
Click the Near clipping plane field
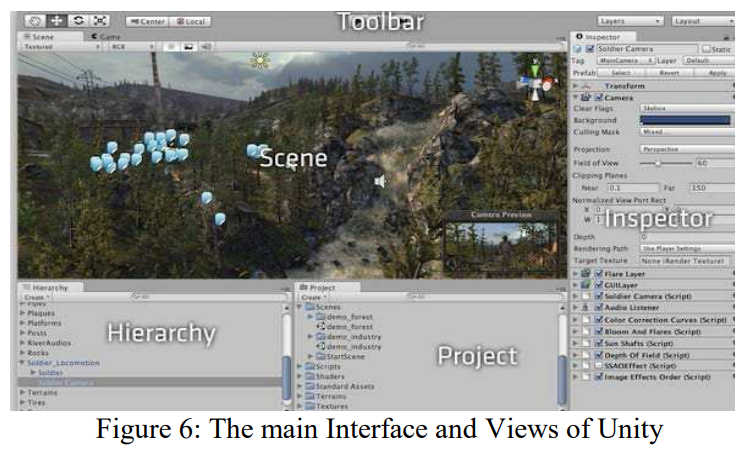(x=633, y=188)
